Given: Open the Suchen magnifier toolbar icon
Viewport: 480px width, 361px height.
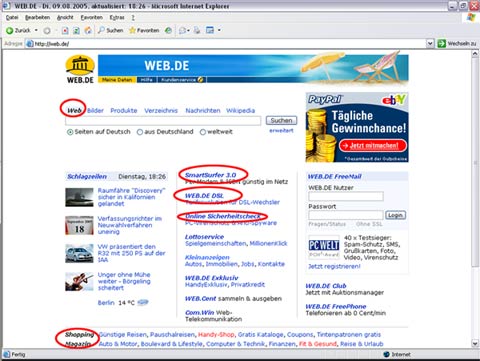Looking at the screenshot, I should pos(101,30).
